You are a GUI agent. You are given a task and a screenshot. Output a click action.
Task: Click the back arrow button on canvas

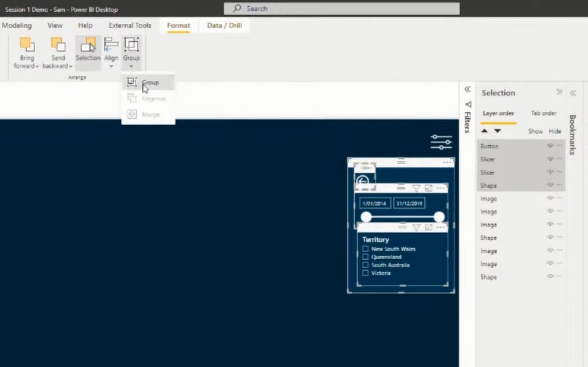coord(362,181)
